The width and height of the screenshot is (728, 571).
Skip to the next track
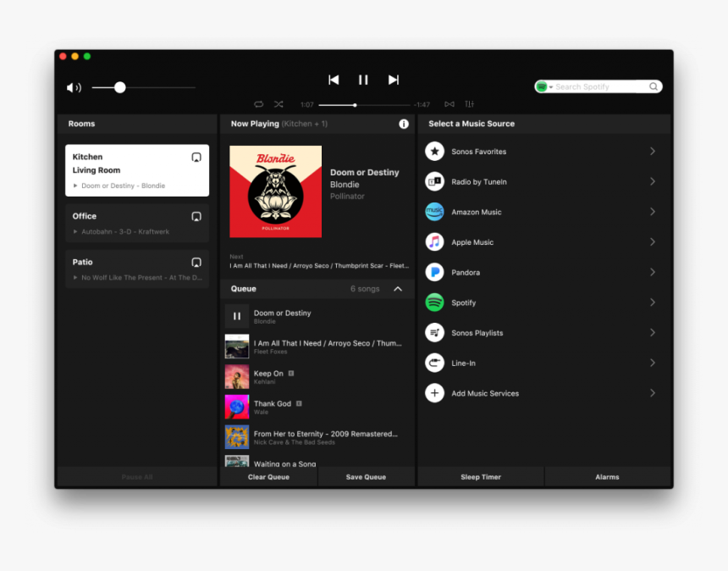(x=394, y=80)
